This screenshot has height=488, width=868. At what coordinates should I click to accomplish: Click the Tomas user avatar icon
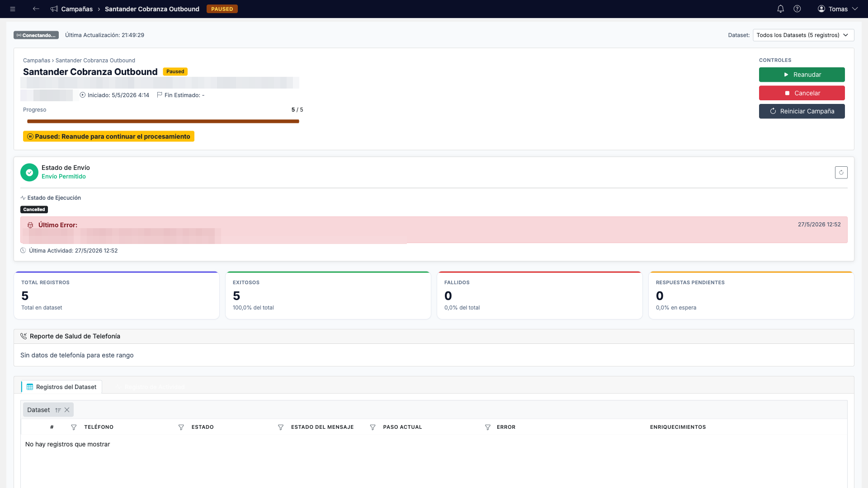click(x=821, y=9)
